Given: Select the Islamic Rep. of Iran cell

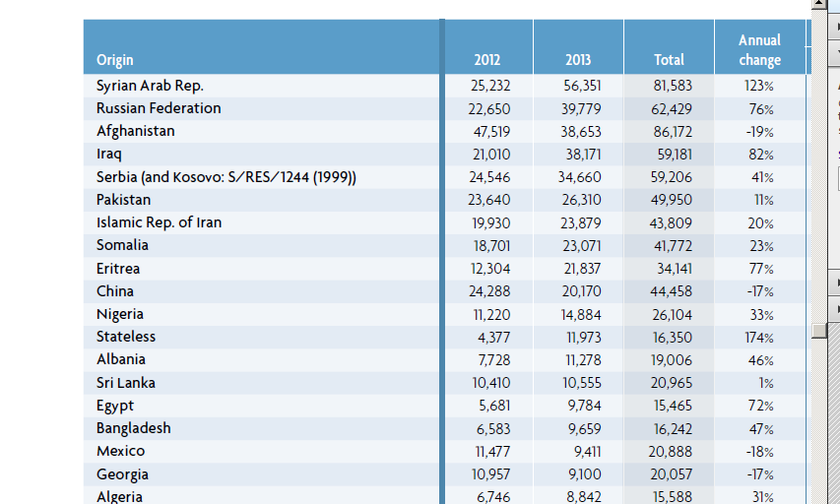Looking at the screenshot, I should 159,222.
